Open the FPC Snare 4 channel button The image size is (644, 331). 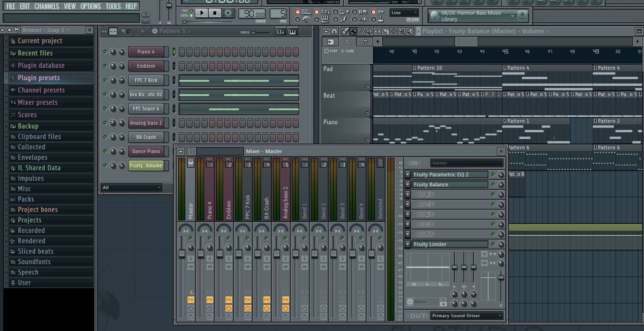point(146,109)
